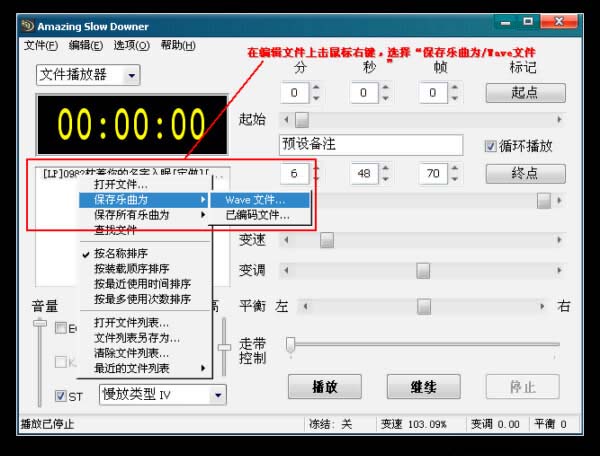Toggle the 循环播放 checkbox
Viewport: 600px width, 456px height.
(491, 146)
